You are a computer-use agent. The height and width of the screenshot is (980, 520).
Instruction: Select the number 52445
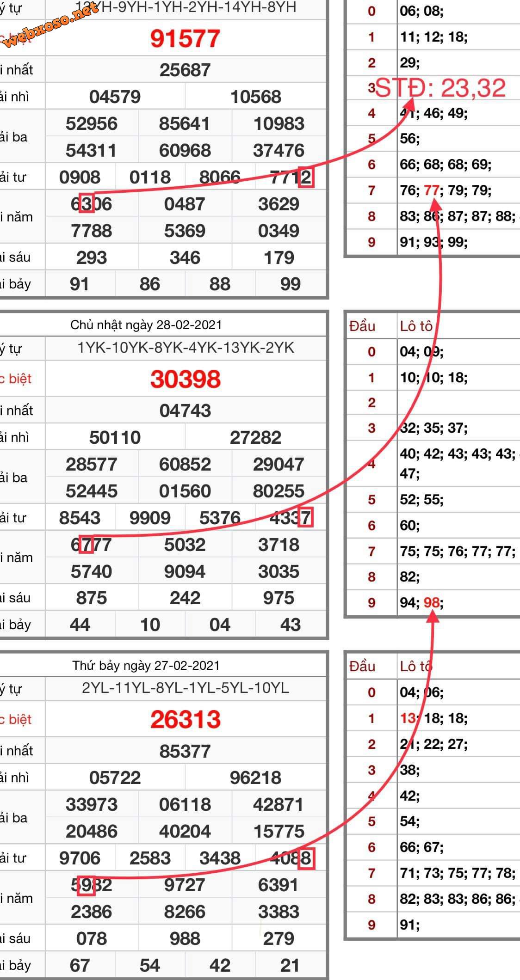click(x=92, y=491)
